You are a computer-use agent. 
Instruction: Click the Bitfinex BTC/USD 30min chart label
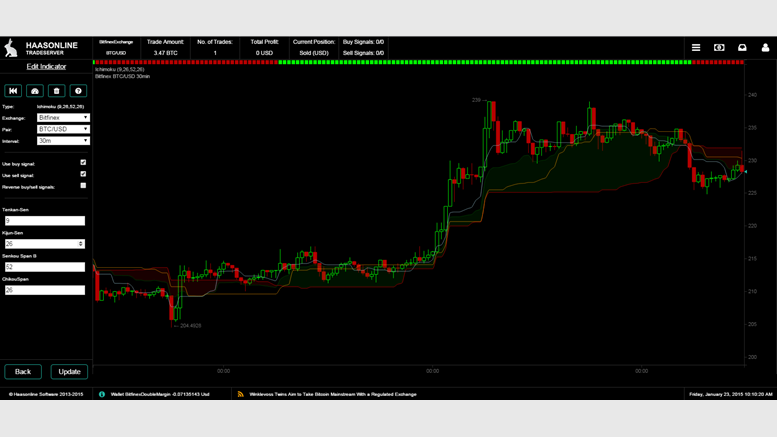122,76
